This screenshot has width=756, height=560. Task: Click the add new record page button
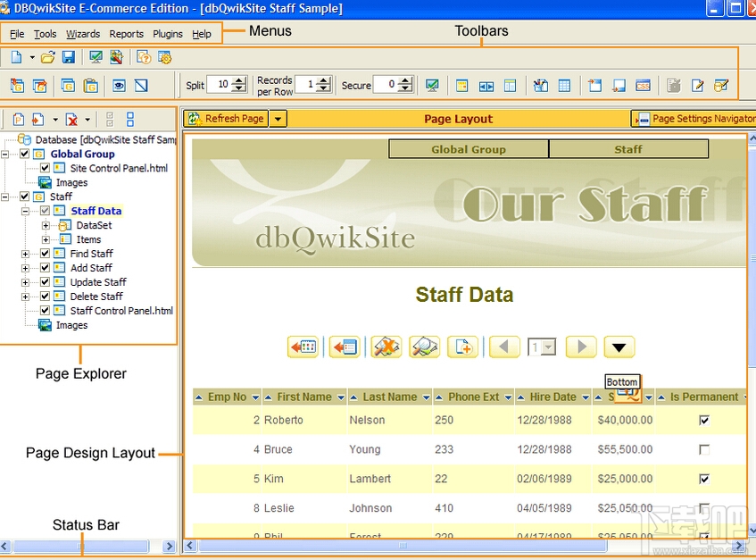point(463,347)
